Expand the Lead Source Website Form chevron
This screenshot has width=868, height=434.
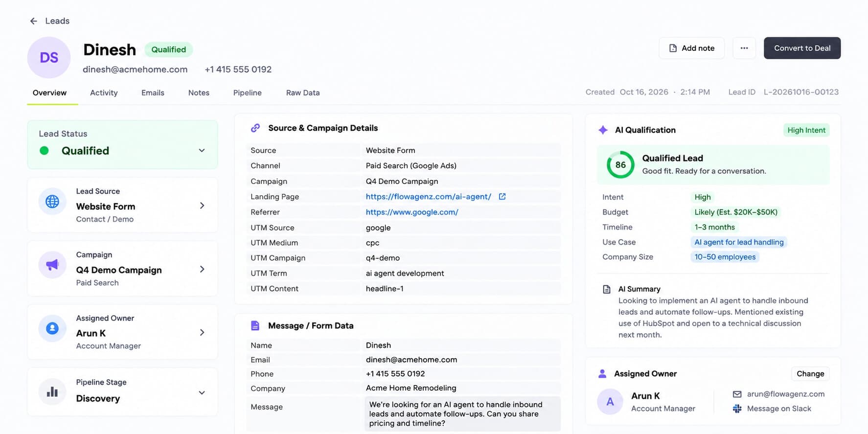202,206
